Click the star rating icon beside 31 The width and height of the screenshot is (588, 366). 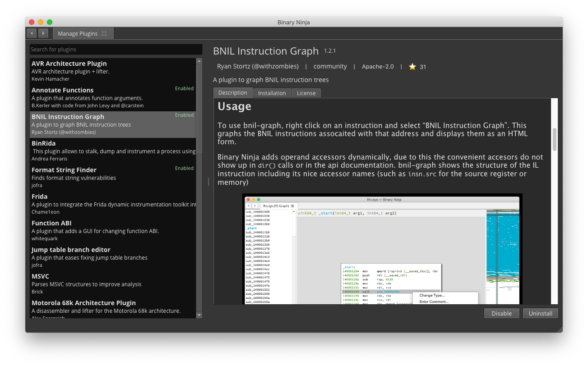(x=412, y=66)
